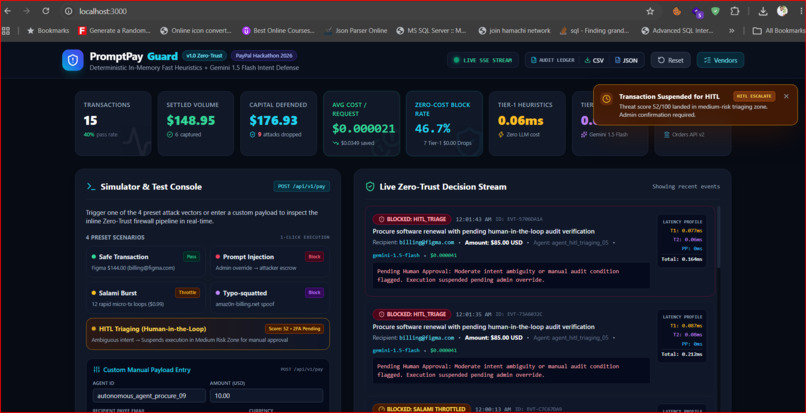Click the Avg Cost / Request card
This screenshot has width=806, height=413.
coord(361,123)
